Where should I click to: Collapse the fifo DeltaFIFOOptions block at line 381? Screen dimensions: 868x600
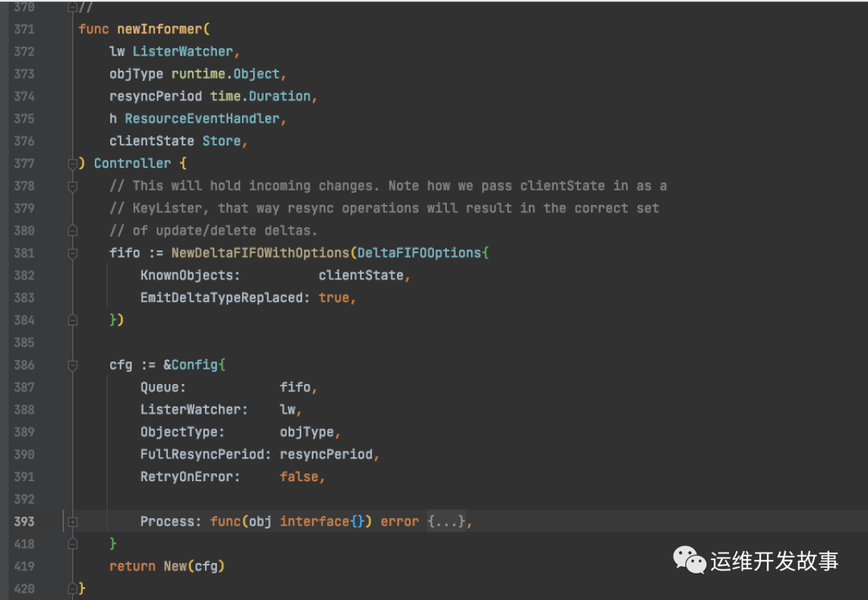[73, 253]
